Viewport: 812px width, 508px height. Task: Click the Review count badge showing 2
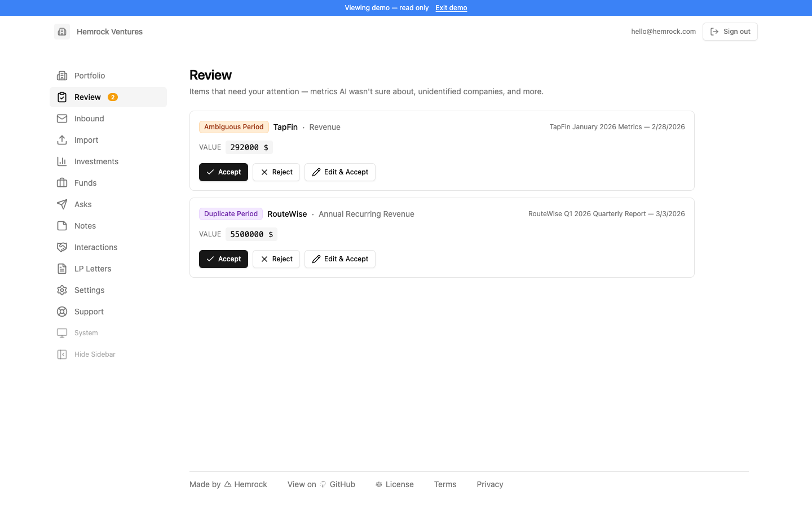click(x=113, y=97)
